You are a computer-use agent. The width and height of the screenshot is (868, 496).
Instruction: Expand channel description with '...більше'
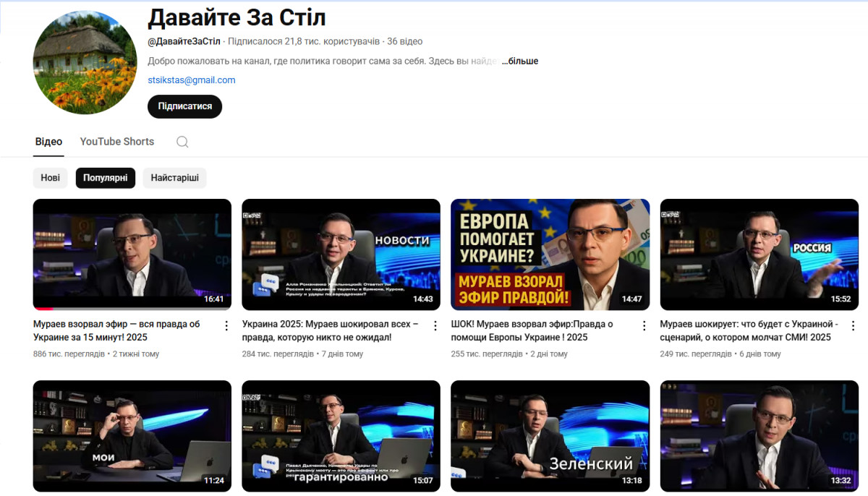click(520, 61)
